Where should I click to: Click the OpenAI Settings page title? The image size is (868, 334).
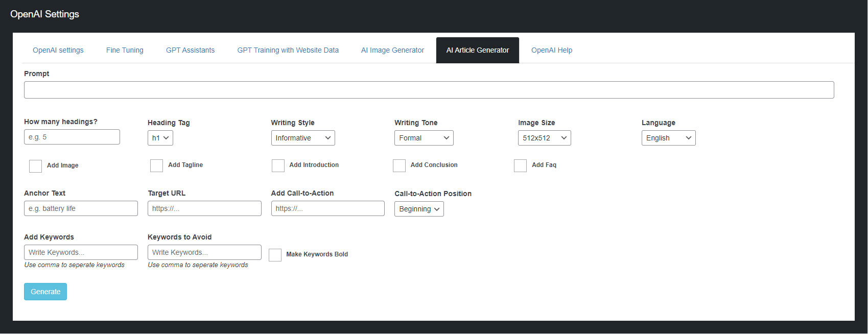click(x=44, y=14)
